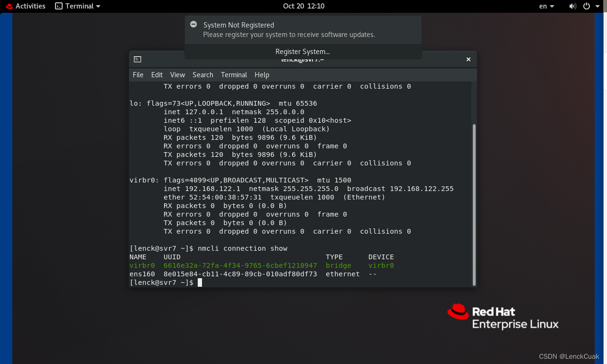Expand the system status chevron near power icon
607x364 pixels.
click(x=597, y=6)
